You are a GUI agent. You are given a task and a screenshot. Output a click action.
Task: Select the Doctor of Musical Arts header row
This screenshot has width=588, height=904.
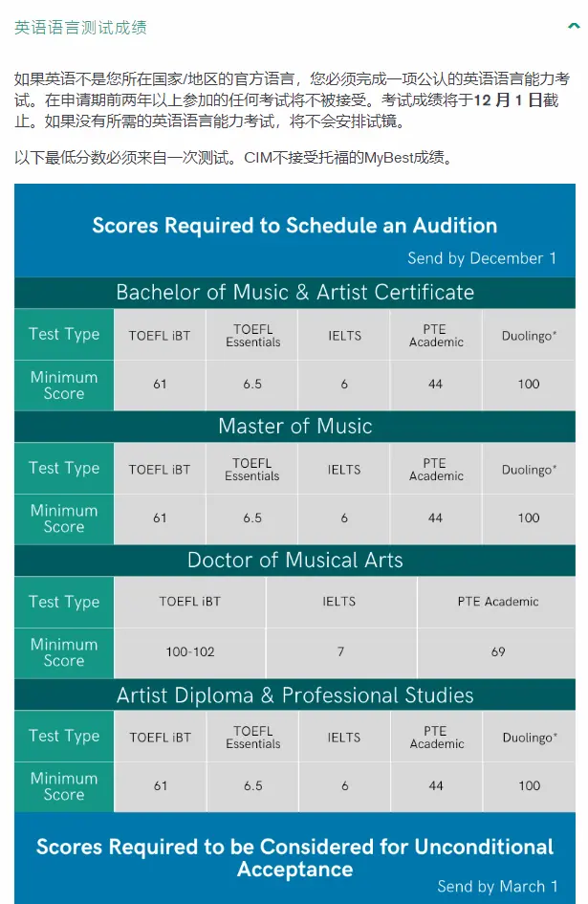tap(294, 561)
